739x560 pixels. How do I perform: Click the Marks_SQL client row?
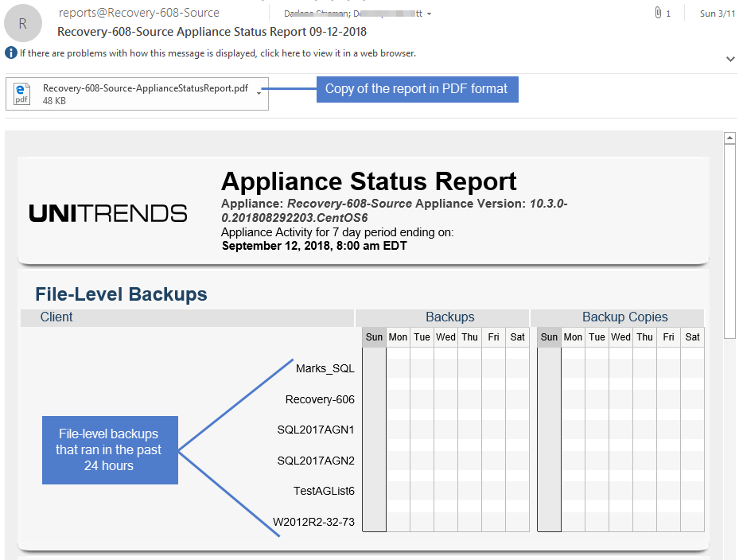click(325, 368)
